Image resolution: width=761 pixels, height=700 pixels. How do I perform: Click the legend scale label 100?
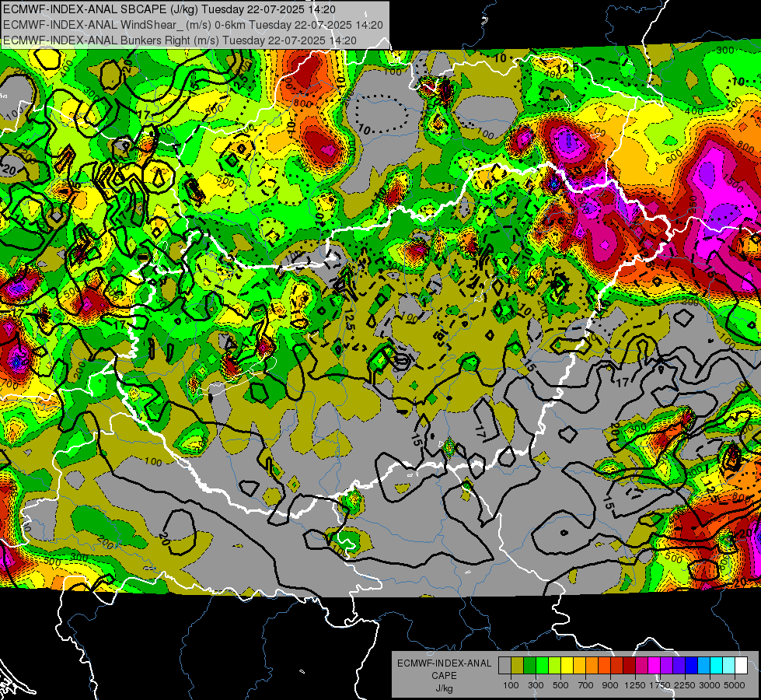pos(511,685)
